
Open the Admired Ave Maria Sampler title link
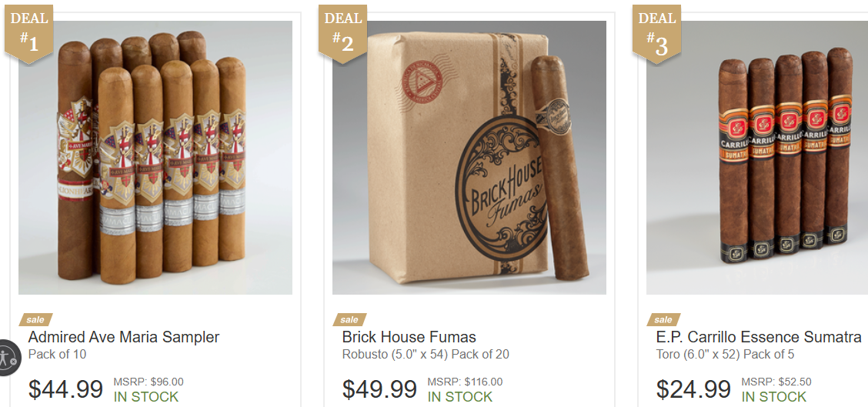click(x=123, y=337)
